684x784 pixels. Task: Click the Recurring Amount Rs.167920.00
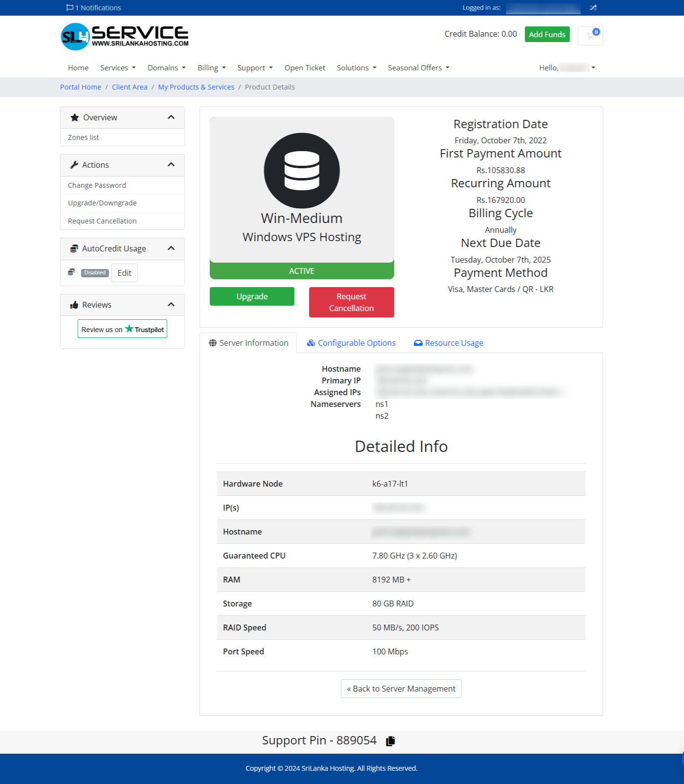pyautogui.click(x=501, y=200)
